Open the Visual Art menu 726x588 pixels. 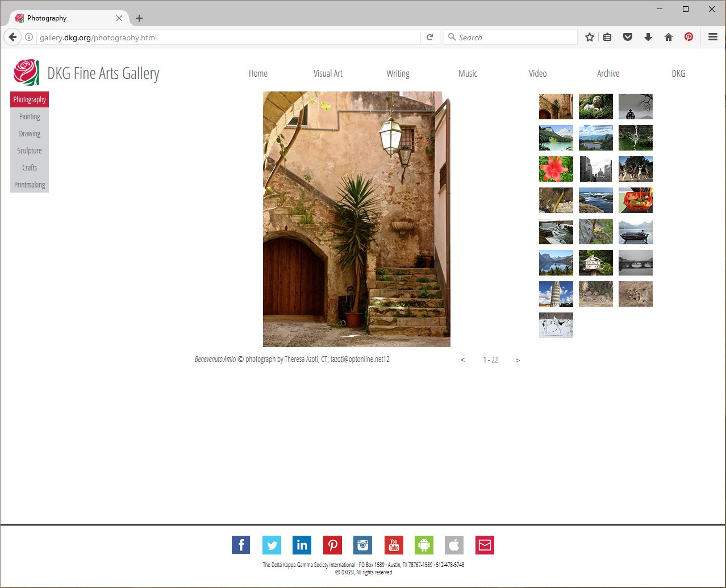[x=328, y=73]
